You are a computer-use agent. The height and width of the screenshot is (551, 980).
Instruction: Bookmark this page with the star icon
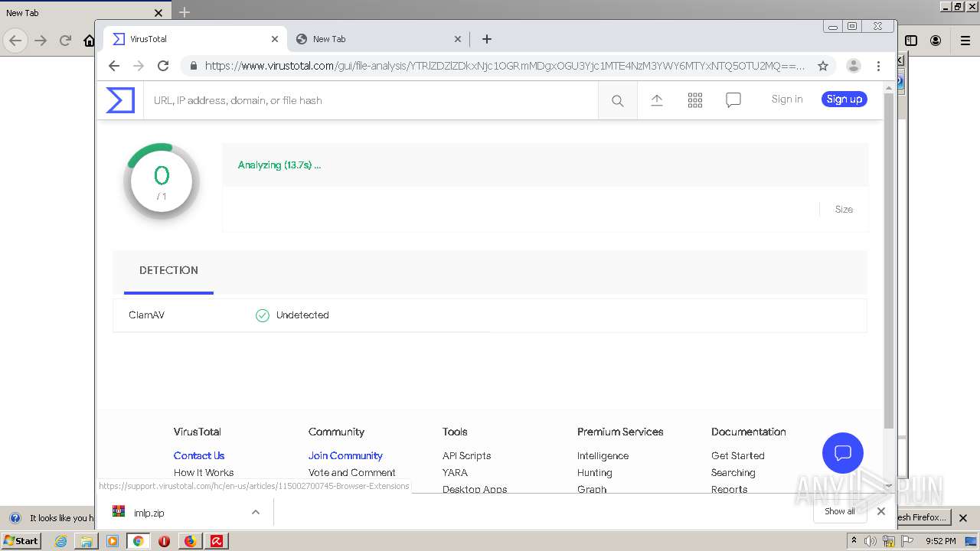tap(823, 66)
